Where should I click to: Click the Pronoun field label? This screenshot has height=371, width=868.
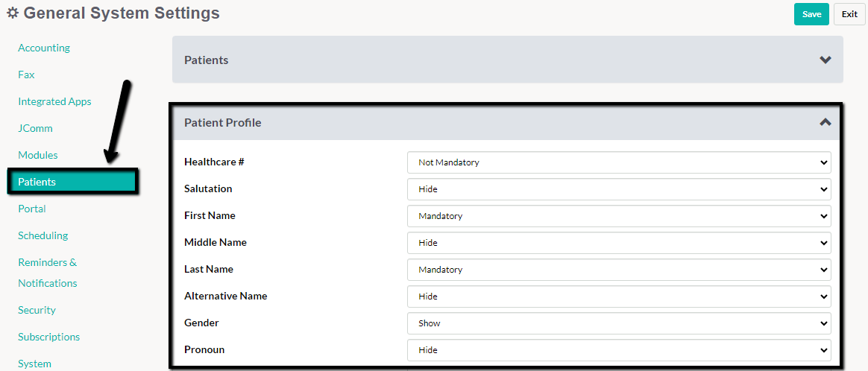click(204, 349)
